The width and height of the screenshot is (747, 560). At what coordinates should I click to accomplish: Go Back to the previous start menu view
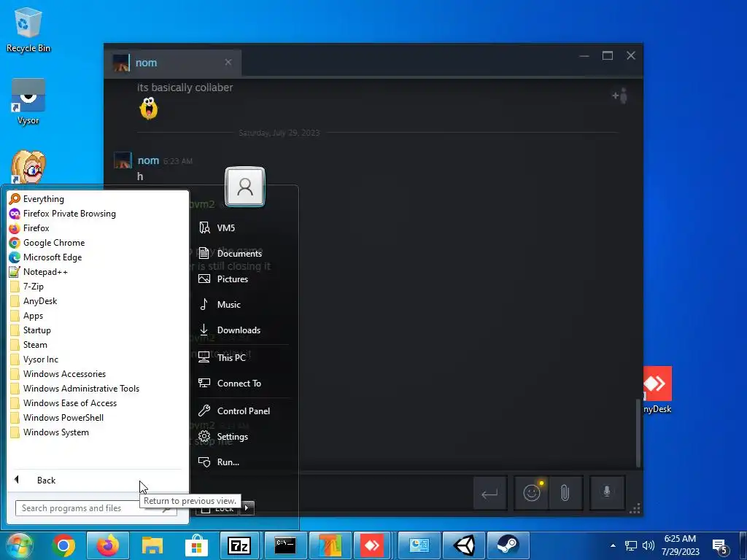[98, 480]
